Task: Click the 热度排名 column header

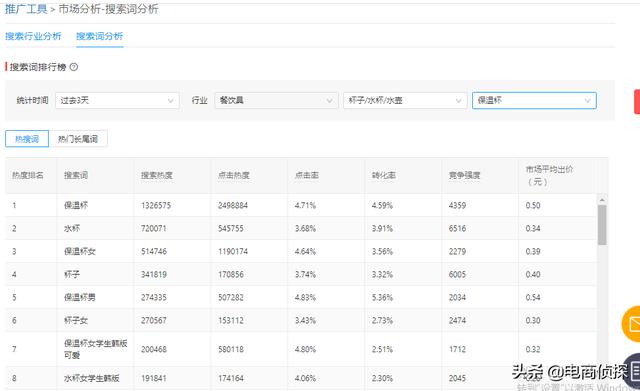Action: click(28, 176)
